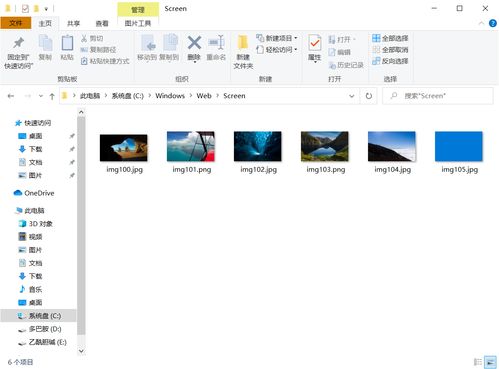Select img102.jpg thumbnail
The image size is (499, 369).
258,146
